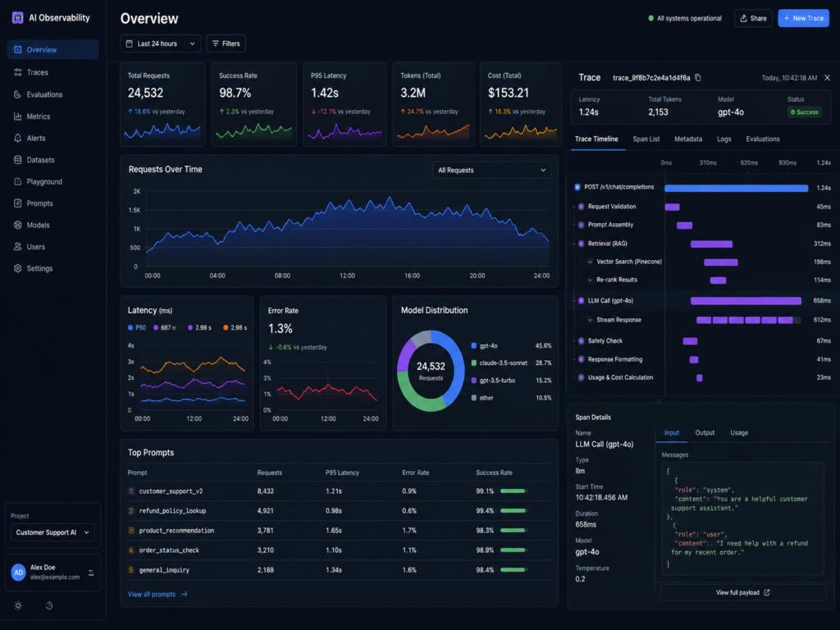
Task: Toggle the P50 latency legend series
Action: [x=137, y=327]
